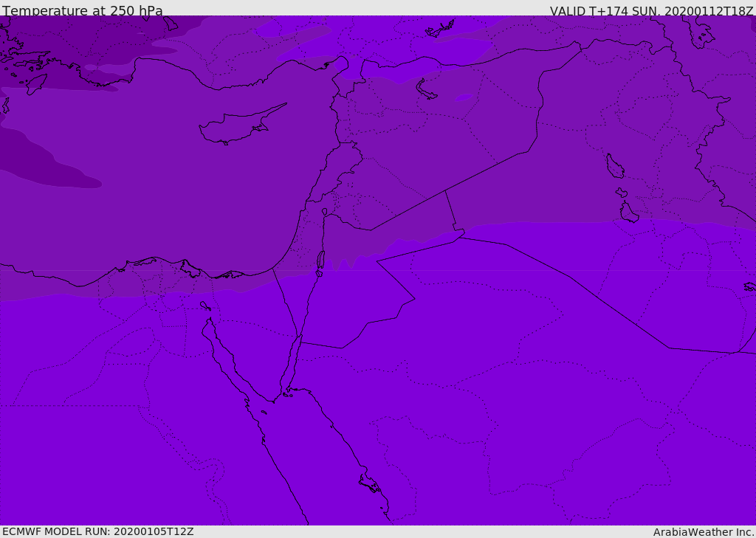Click the 'VALID T+174 SUN. 20200112T18Z' label

651,11
